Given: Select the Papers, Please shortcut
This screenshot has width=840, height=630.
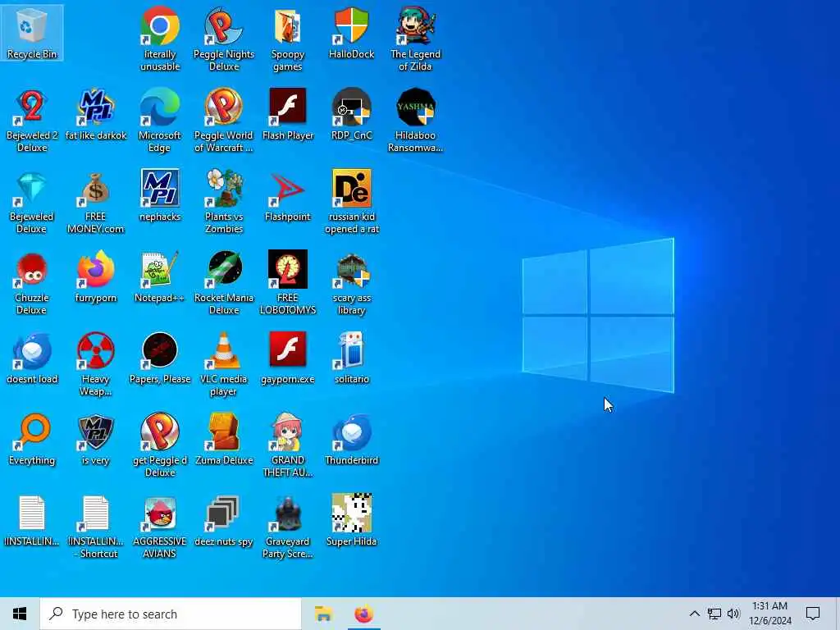Looking at the screenshot, I should [x=160, y=358].
